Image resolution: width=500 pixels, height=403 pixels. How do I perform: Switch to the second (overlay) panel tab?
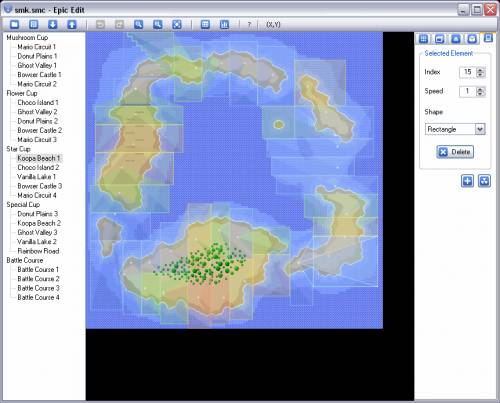439,39
